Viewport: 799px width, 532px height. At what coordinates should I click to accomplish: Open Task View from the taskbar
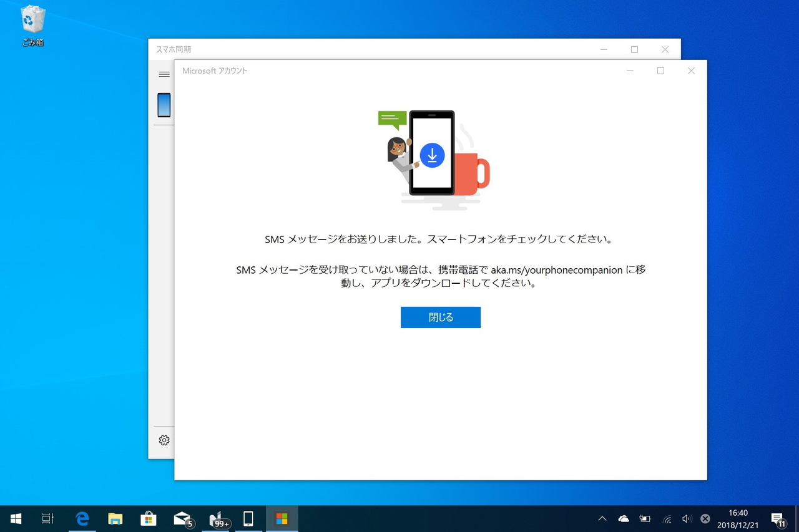click(47, 518)
